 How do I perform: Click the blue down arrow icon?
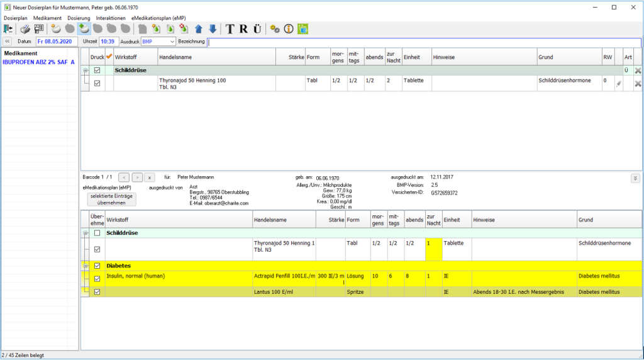[213, 29]
